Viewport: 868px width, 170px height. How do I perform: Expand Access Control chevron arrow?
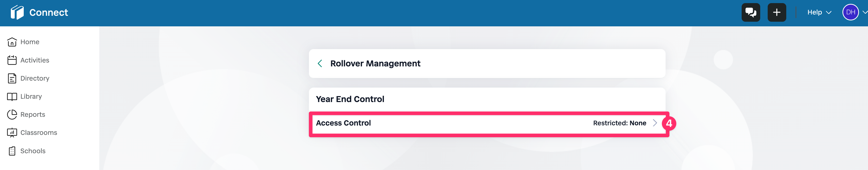pos(655,123)
